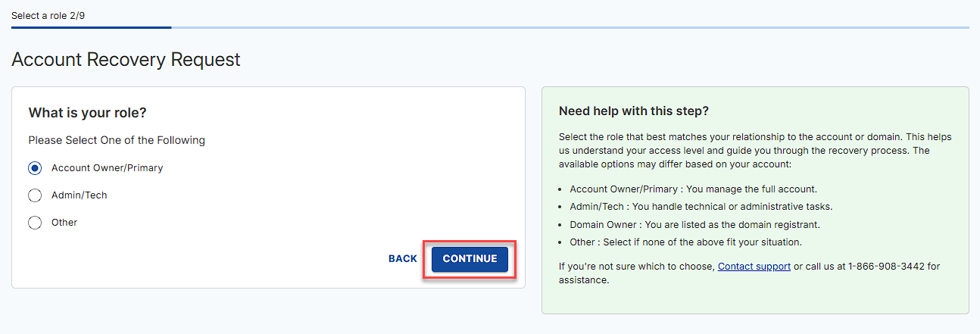Viewport: 980px width, 334px height.
Task: Open the Contact support link
Action: click(754, 267)
